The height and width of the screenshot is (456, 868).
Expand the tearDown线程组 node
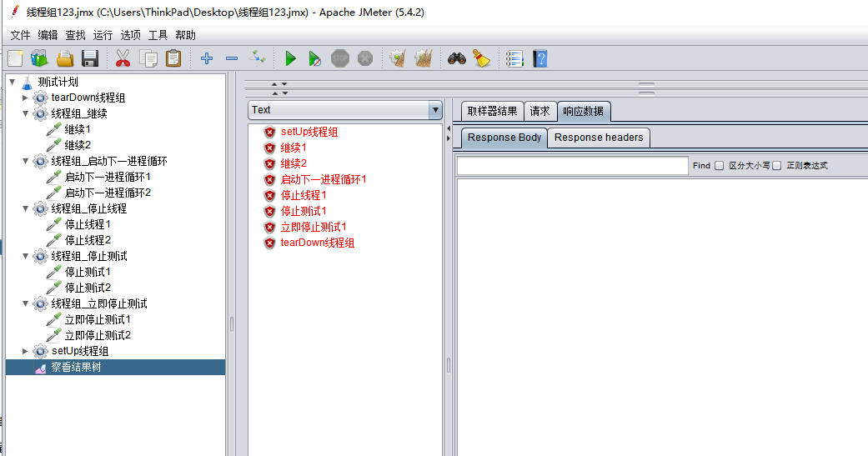[x=25, y=98]
